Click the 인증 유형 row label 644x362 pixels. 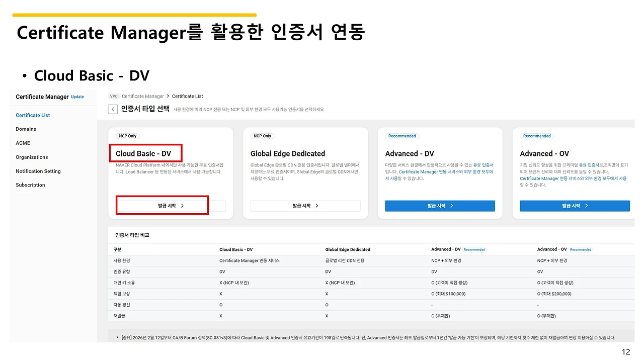(x=122, y=271)
